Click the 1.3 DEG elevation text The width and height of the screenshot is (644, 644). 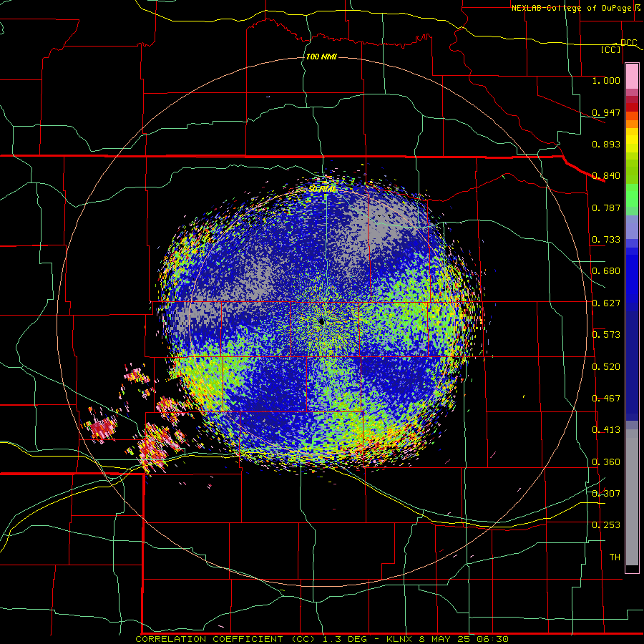346,639
